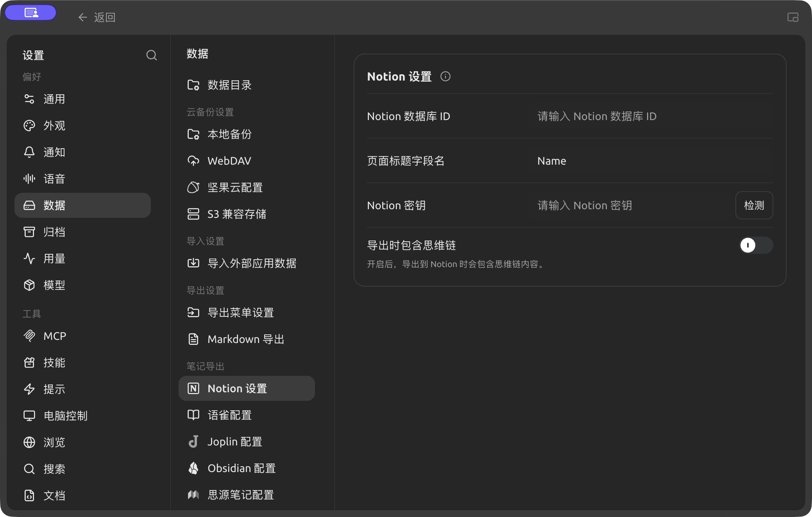Click the export icon for 导出菜单设置

click(193, 312)
